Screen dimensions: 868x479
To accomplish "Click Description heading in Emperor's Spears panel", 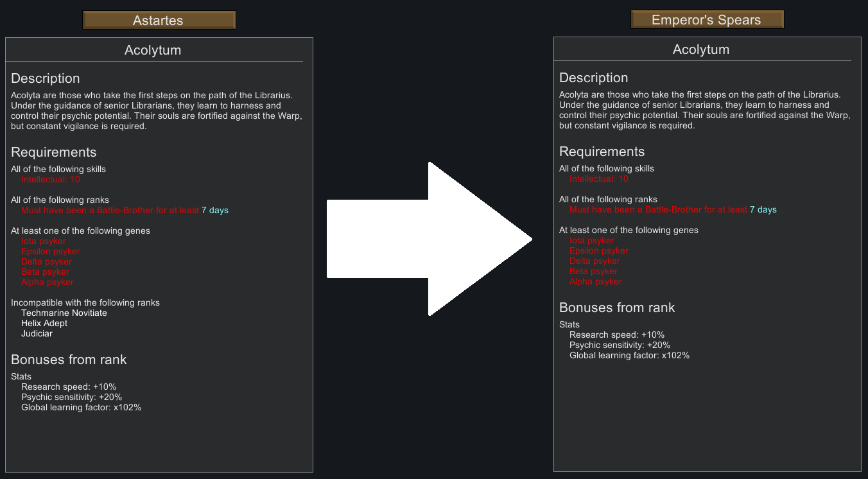I will pos(594,78).
